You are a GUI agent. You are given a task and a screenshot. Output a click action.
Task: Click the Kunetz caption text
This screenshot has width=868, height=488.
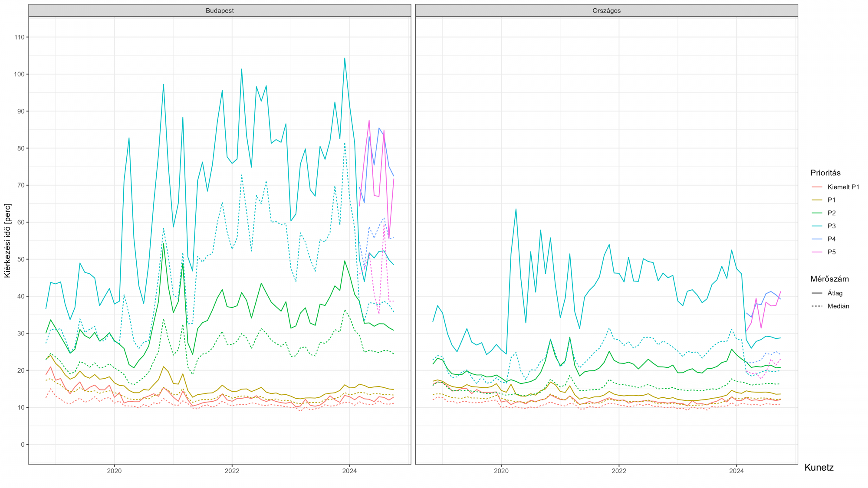pyautogui.click(x=819, y=467)
